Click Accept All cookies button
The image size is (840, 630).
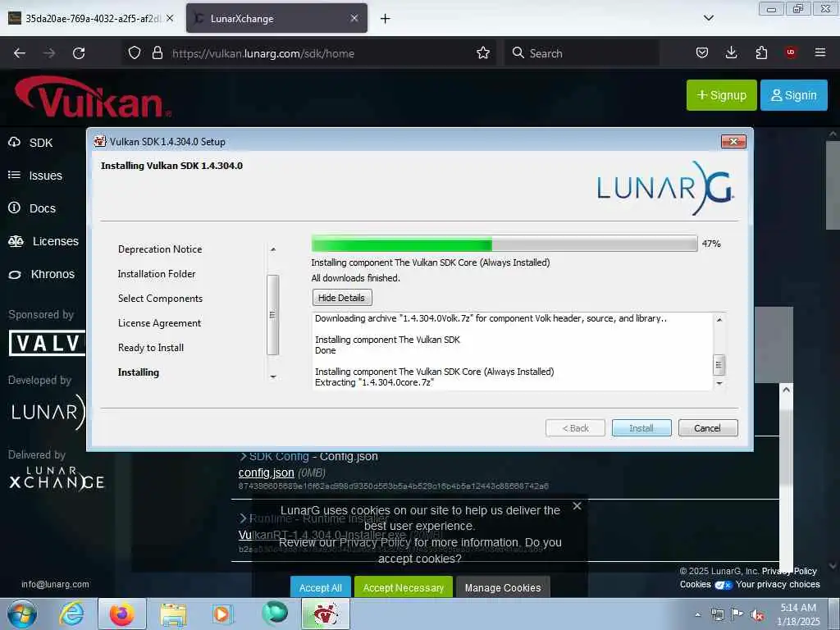pyautogui.click(x=321, y=587)
